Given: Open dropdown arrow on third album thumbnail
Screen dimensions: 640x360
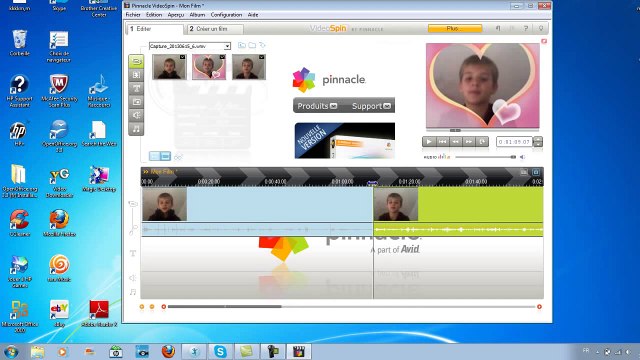Looking at the screenshot, I should point(262,57).
